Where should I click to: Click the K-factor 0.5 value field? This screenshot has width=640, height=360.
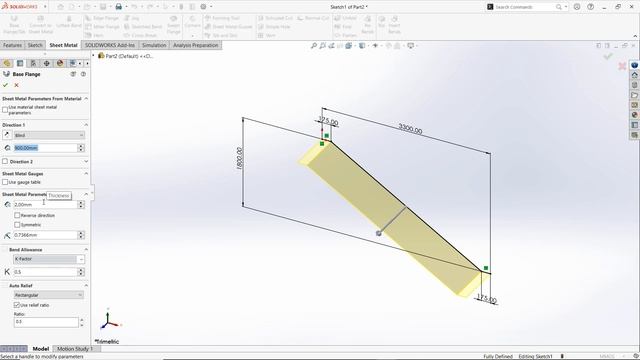click(45, 272)
